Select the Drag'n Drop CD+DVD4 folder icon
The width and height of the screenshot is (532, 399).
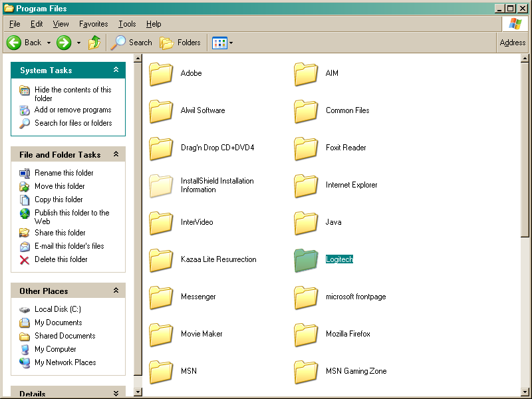click(x=161, y=148)
